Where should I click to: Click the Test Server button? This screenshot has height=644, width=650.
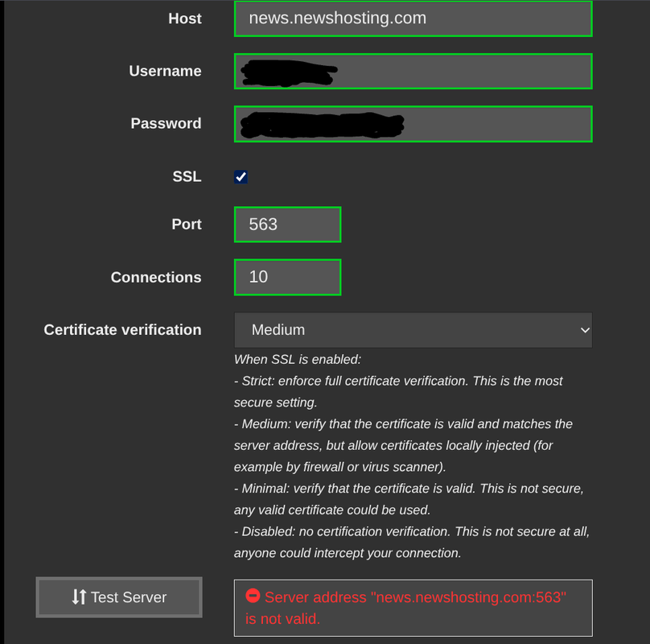tap(119, 597)
